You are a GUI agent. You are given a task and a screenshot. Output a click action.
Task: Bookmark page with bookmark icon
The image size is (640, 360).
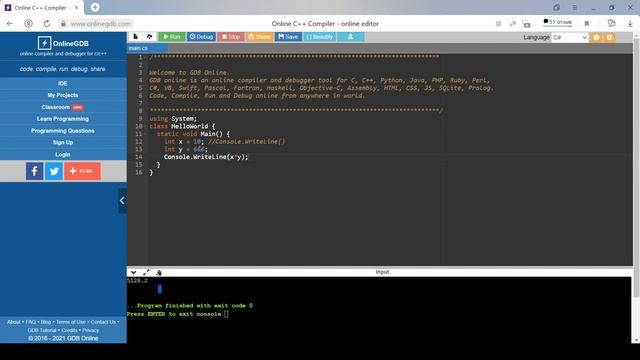point(587,24)
